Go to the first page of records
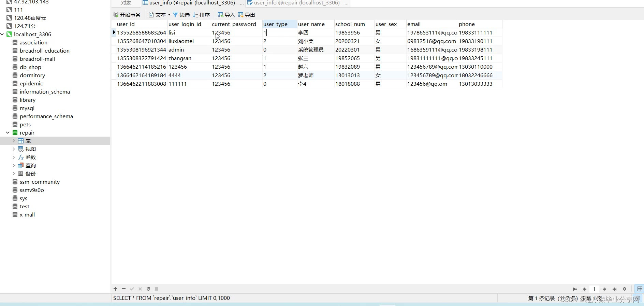This screenshot has width=644, height=306. coord(575,289)
